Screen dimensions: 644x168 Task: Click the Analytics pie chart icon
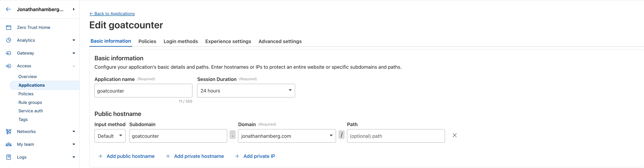pyautogui.click(x=8, y=40)
